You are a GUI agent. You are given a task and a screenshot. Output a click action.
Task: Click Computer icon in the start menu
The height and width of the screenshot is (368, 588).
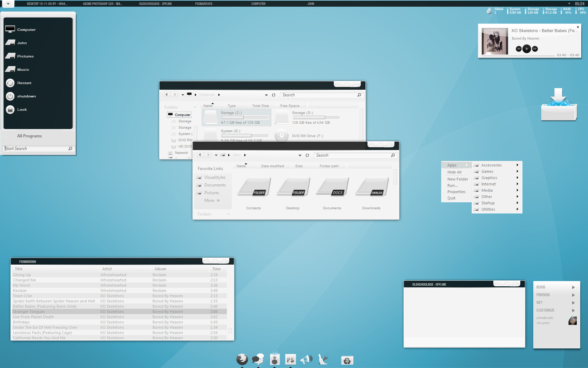coord(10,29)
